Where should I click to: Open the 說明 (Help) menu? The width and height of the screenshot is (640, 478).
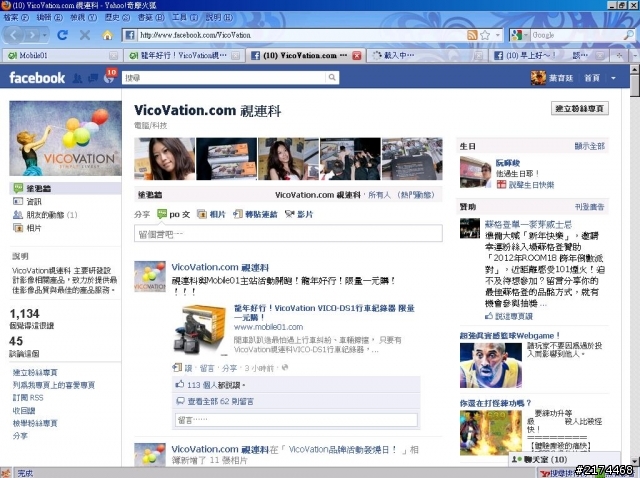click(219, 18)
